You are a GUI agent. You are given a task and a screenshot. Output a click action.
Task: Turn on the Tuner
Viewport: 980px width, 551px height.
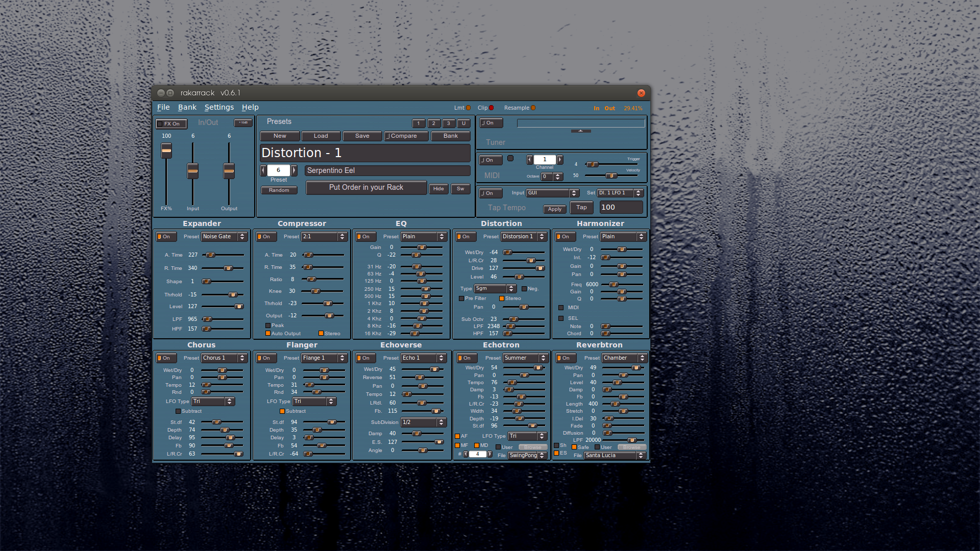(491, 123)
